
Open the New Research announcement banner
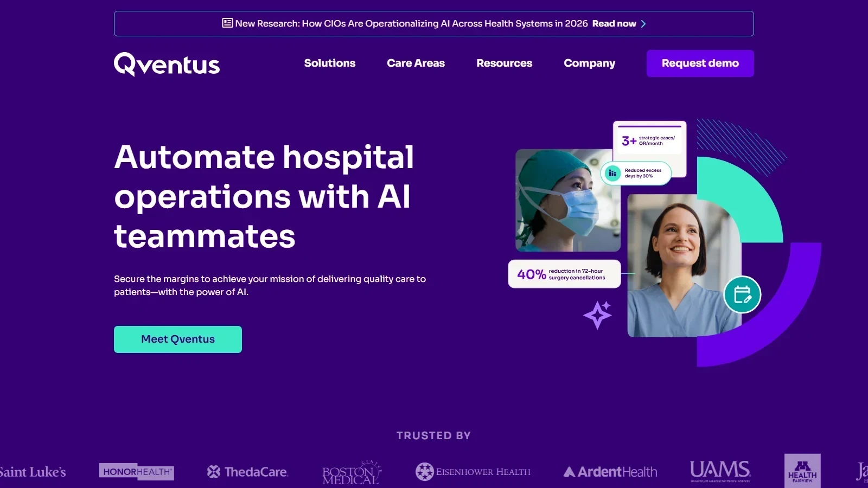pos(434,24)
